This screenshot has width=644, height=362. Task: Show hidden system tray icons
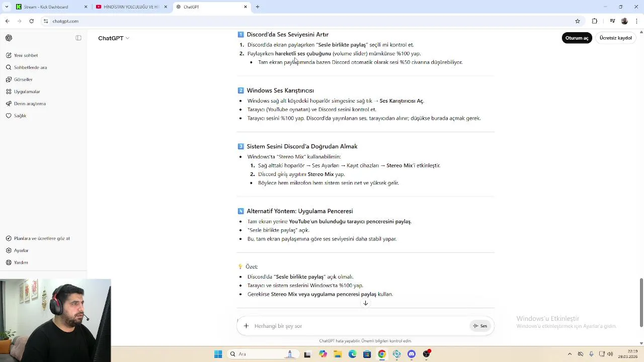[570, 354]
